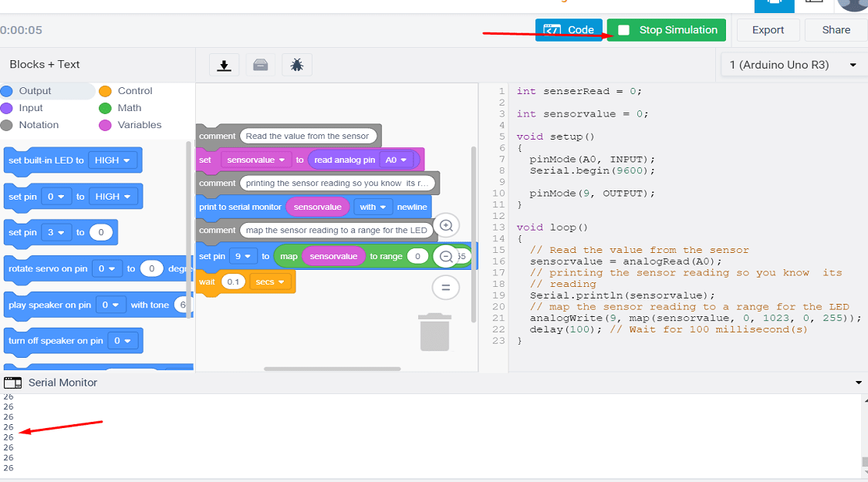Image resolution: width=868 pixels, height=482 pixels.
Task: Select the Control block category
Action: coord(134,91)
